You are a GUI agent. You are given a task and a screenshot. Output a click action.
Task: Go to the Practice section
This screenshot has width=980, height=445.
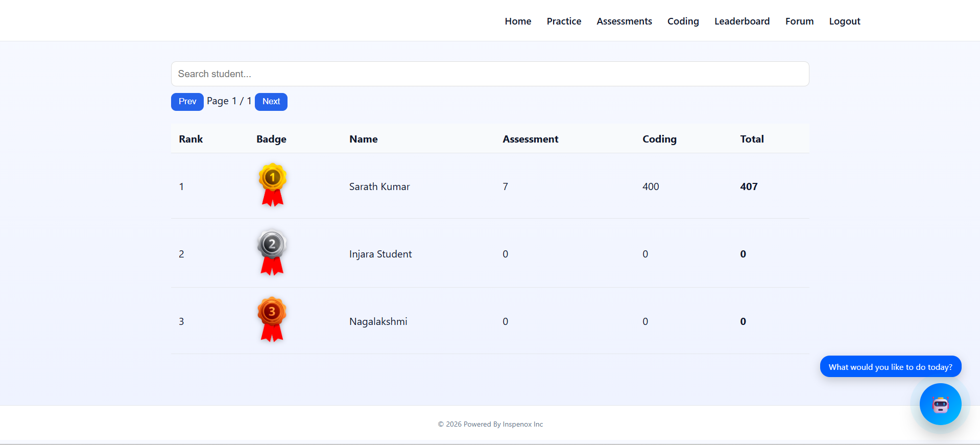[564, 21]
